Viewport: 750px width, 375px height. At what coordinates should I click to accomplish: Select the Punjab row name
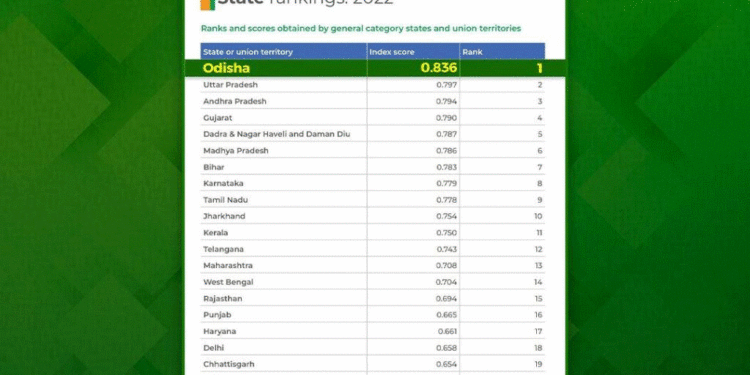[217, 315]
